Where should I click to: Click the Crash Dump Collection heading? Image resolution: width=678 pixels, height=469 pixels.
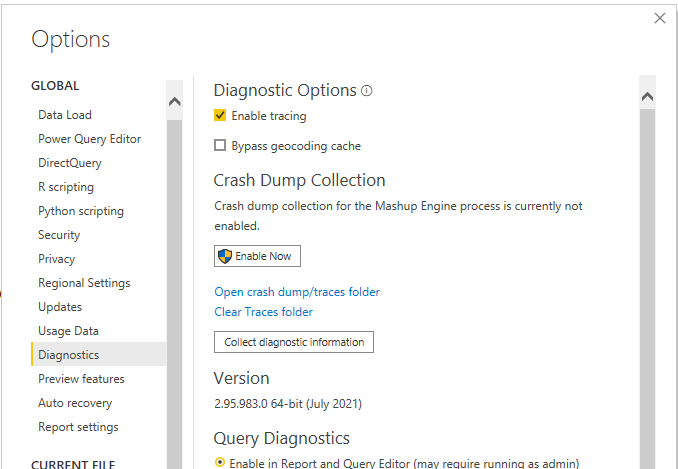pyautogui.click(x=299, y=180)
